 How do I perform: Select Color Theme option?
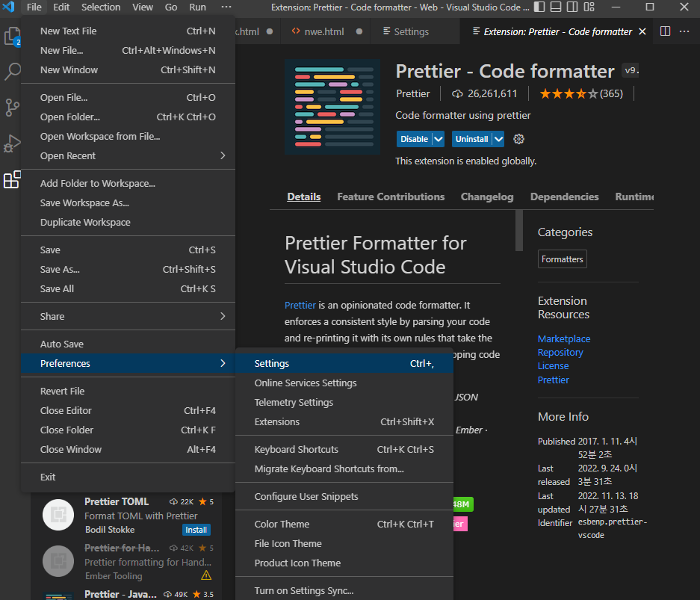tap(344, 524)
